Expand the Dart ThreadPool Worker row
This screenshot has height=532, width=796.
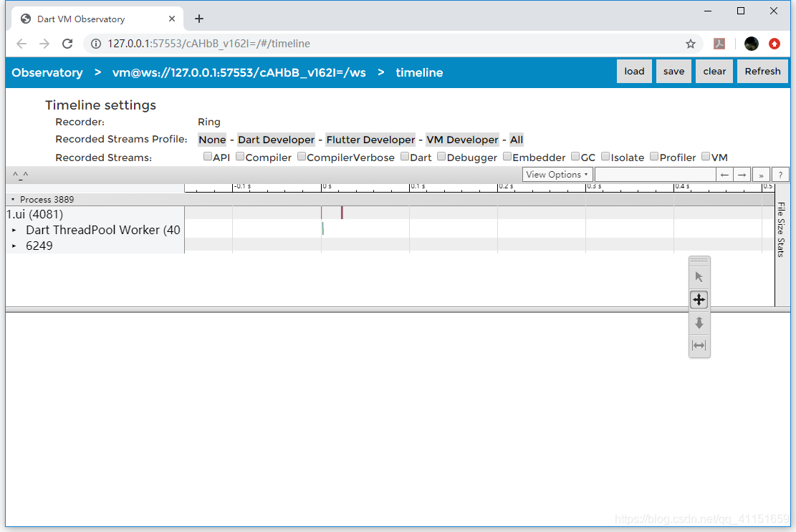[14, 231]
